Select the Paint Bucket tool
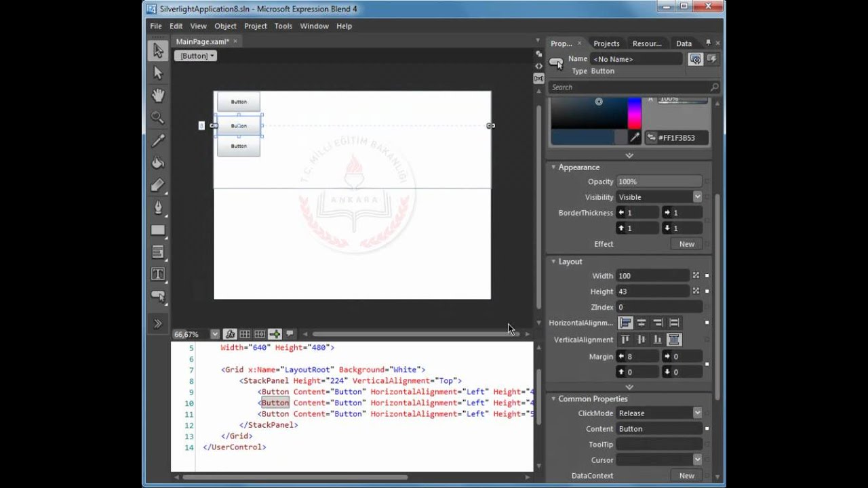The image size is (868, 488). (158, 163)
